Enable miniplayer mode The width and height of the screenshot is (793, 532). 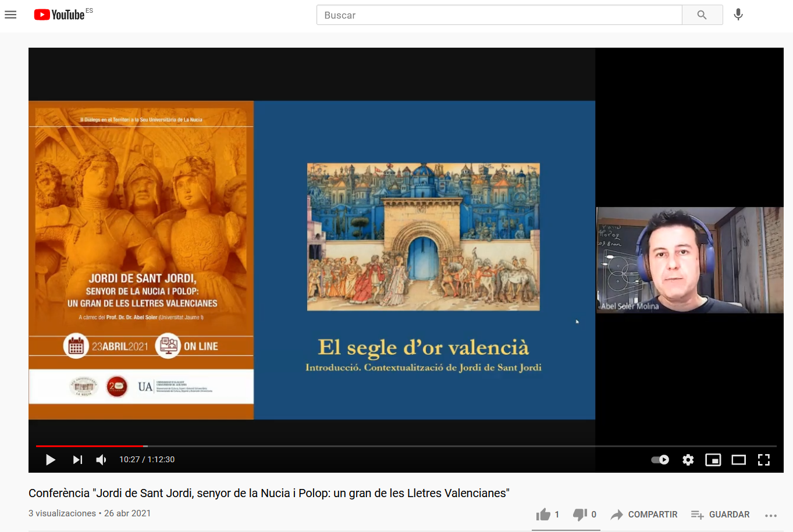[713, 460]
